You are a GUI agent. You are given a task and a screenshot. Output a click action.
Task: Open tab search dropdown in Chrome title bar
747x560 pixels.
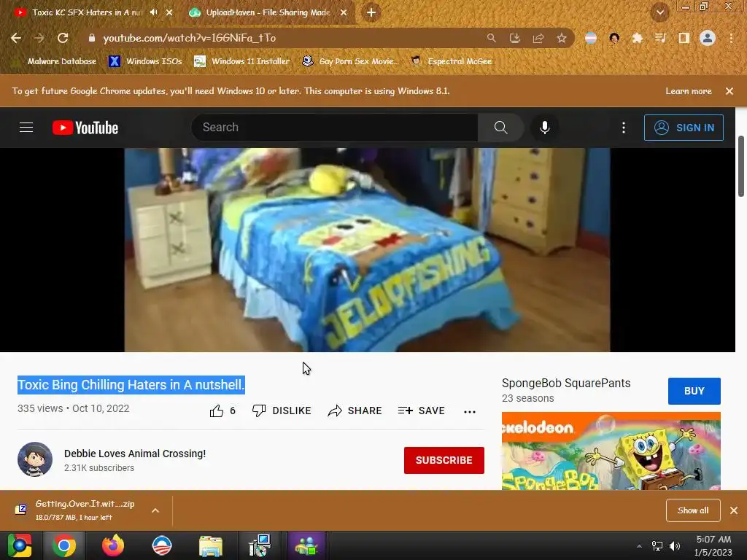pyautogui.click(x=659, y=12)
